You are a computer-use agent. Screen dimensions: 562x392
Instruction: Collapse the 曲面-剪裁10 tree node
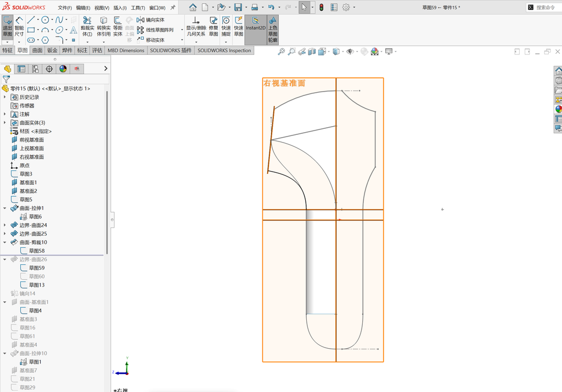(4, 242)
